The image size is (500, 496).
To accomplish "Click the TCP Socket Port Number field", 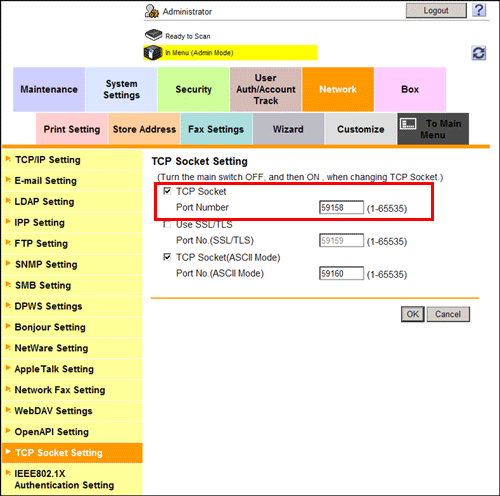I will tap(341, 207).
